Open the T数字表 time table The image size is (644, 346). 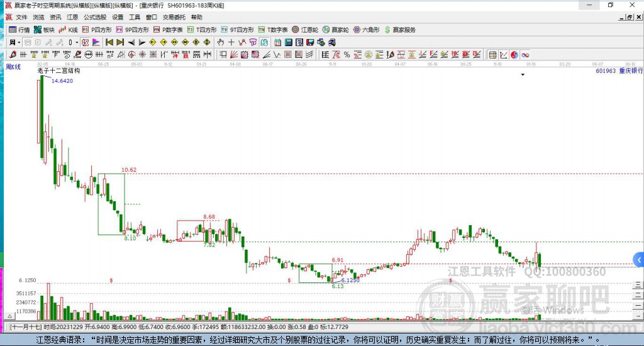coord(273,30)
